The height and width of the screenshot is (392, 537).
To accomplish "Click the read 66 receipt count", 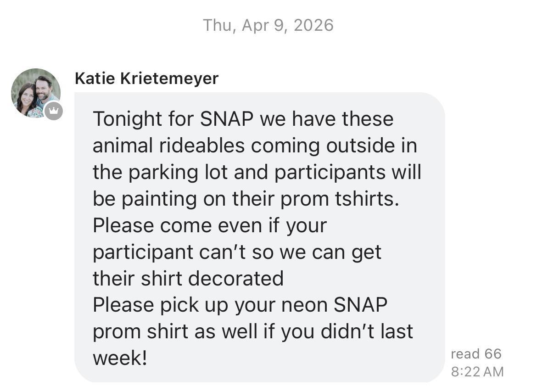I will coord(476,354).
